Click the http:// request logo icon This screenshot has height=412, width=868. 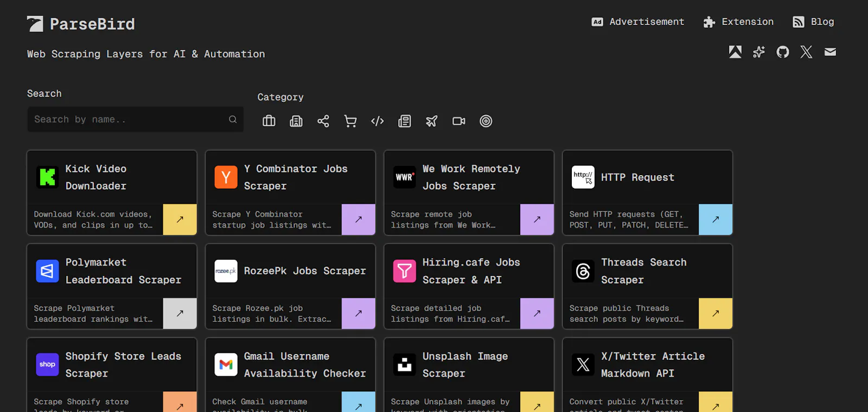coord(583,177)
